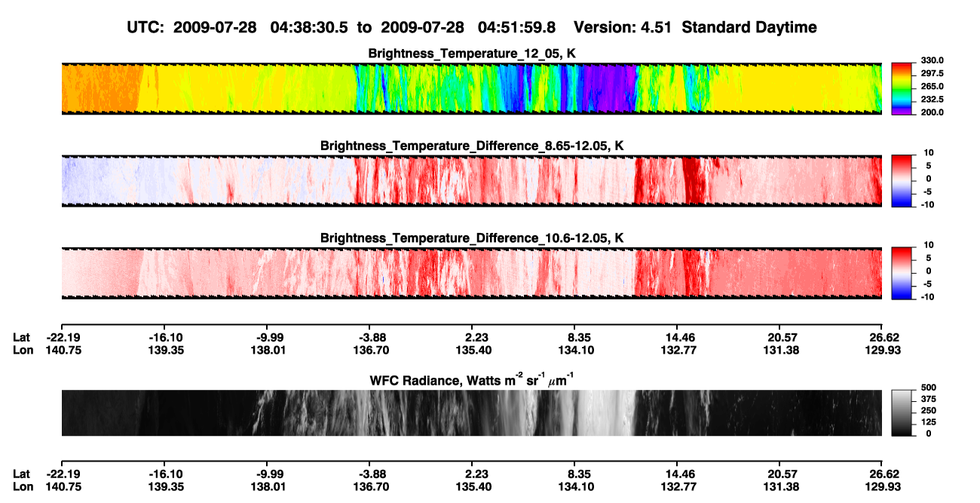The height and width of the screenshot is (503, 980).
Task: Click the title 'Brightness_Temperature_Difference_10.6-12.05, K'
Action: tap(472, 238)
